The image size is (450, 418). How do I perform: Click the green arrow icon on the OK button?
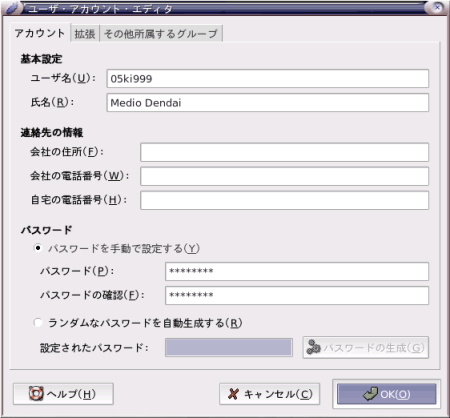tap(371, 394)
